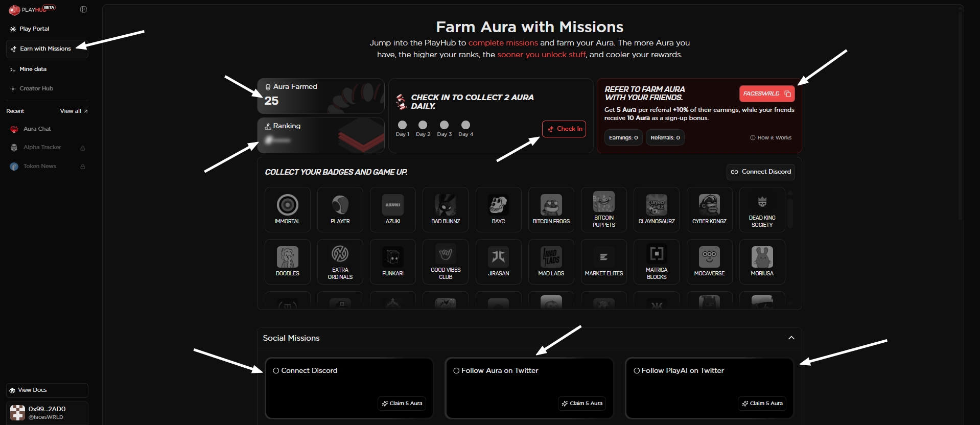
Task: Select the BITCOIN PUPPETS badge
Action: [604, 210]
